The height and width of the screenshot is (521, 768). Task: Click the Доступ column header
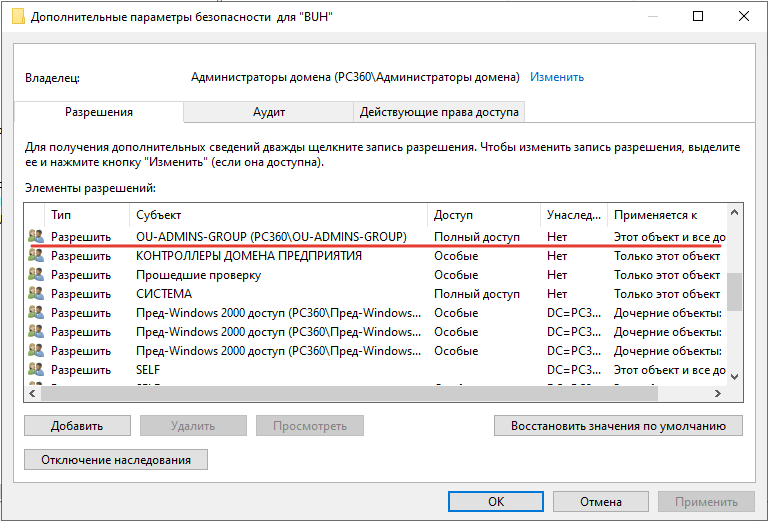484,215
